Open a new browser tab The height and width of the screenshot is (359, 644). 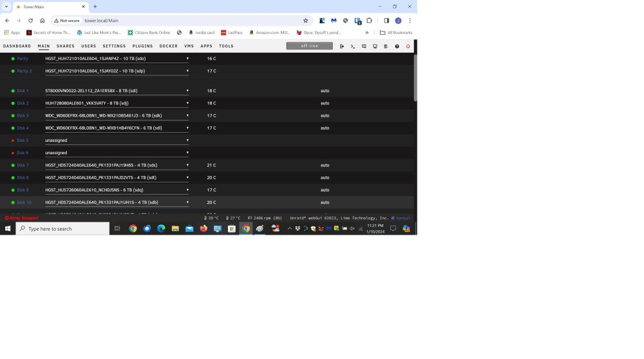click(95, 6)
